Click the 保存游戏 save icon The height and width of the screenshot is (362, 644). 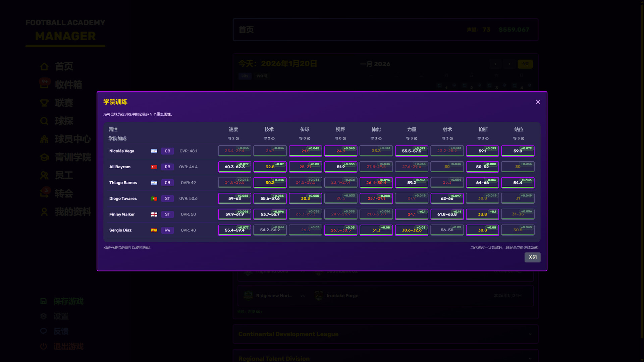pyautogui.click(x=44, y=301)
